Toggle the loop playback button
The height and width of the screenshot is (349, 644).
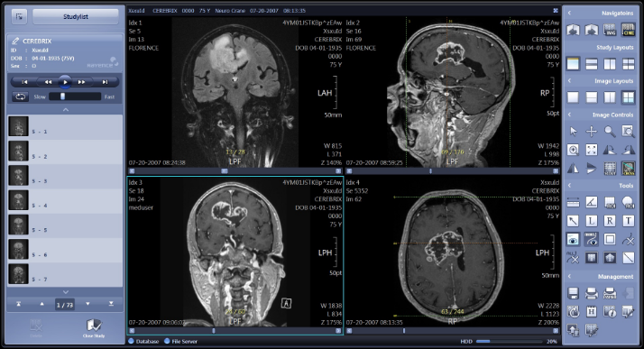[x=20, y=96]
